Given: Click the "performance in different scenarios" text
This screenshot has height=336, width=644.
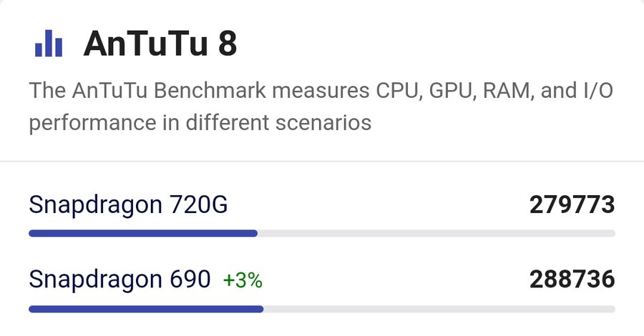Looking at the screenshot, I should click(200, 123).
